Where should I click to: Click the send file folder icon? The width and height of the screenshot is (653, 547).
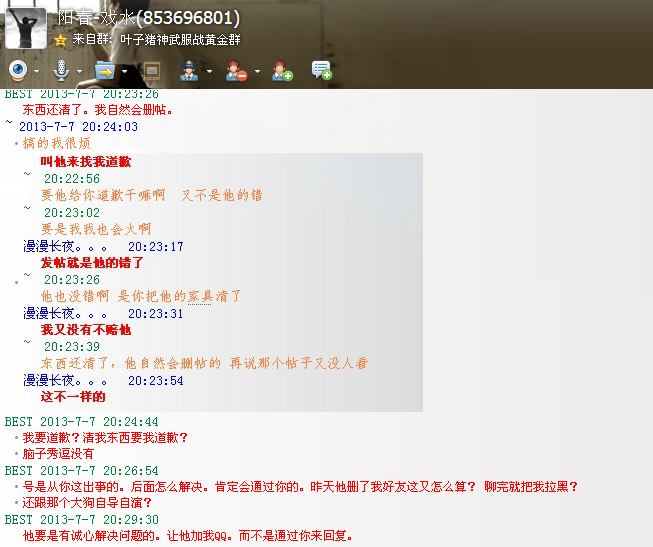pos(104,70)
